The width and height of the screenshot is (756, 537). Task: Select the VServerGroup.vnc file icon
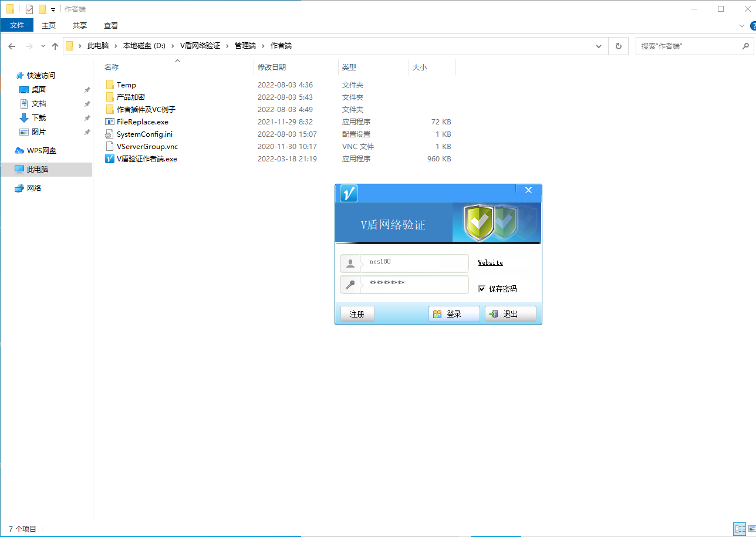tap(110, 147)
